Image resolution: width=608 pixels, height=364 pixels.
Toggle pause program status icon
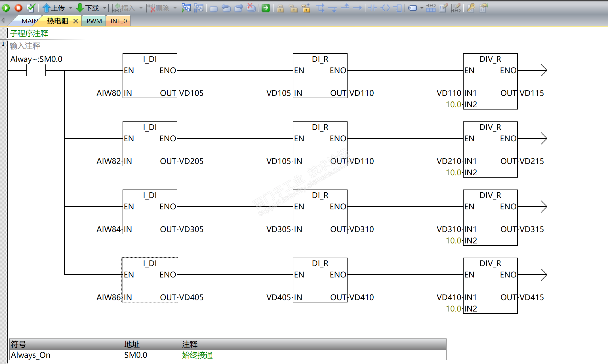coord(199,8)
